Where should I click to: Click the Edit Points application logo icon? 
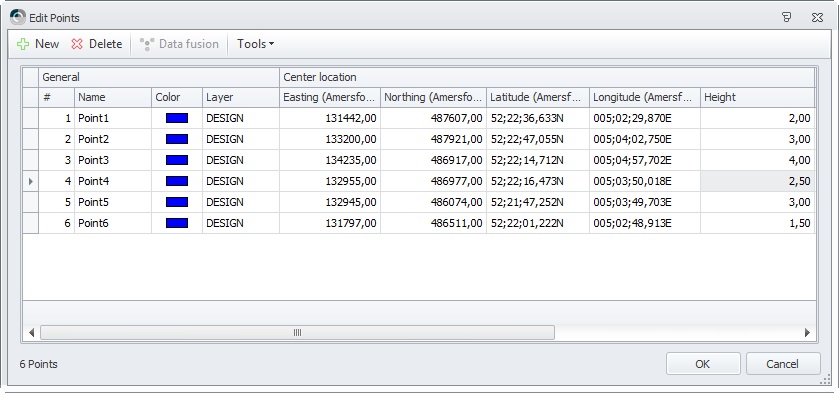pyautogui.click(x=18, y=17)
